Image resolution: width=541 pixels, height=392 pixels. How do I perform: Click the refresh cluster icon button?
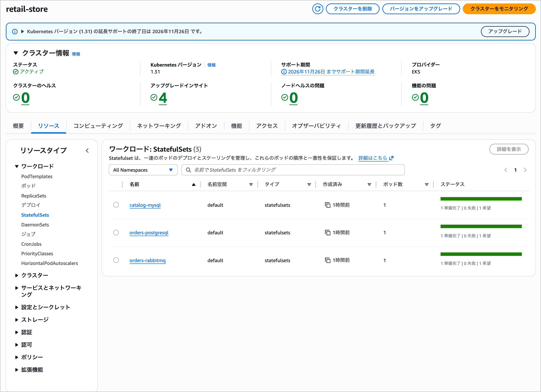pyautogui.click(x=317, y=9)
